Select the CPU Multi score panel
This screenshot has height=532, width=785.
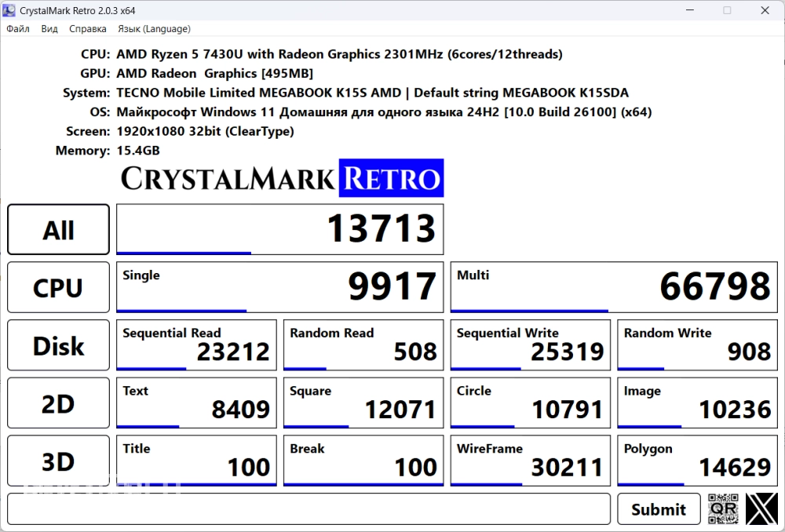612,287
